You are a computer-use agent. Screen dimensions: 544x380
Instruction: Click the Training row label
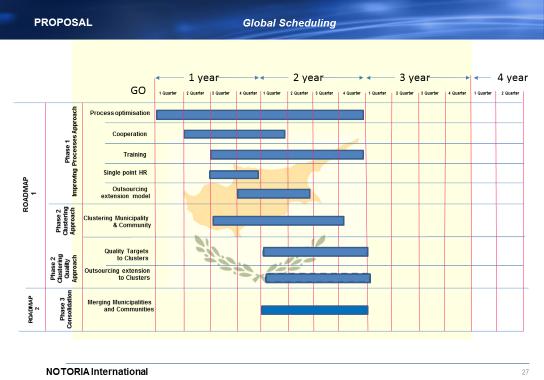(135, 154)
